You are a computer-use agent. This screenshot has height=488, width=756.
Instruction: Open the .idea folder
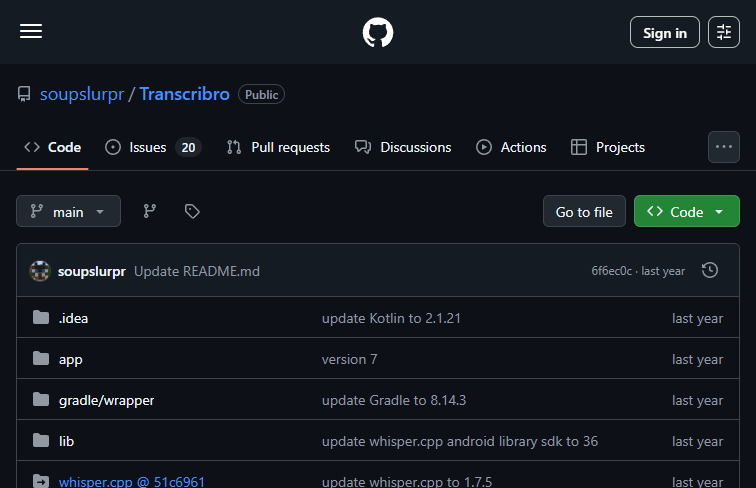[73, 318]
